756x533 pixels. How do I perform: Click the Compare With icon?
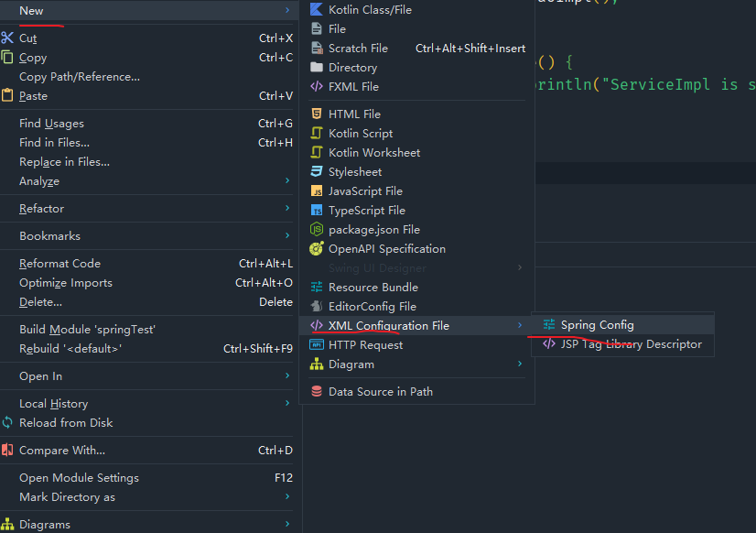[8, 450]
